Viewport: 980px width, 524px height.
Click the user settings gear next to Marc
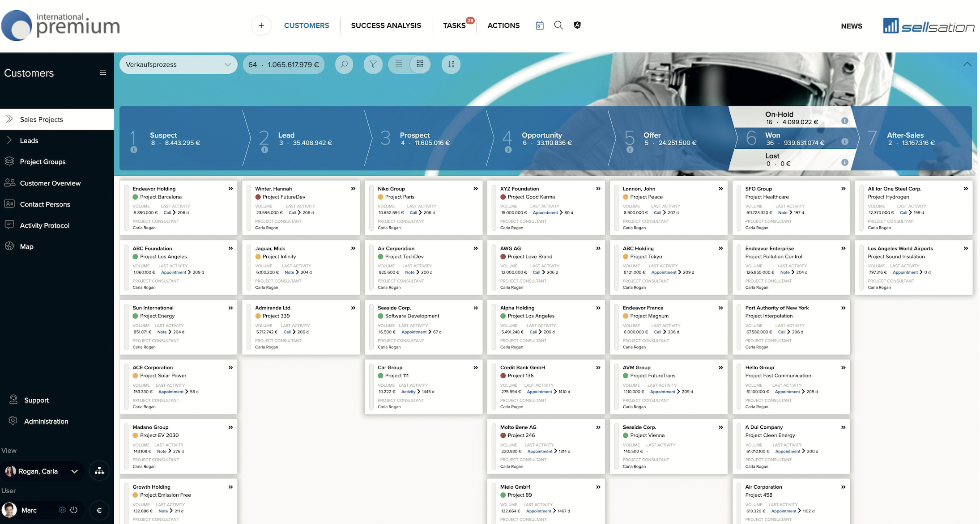62,510
